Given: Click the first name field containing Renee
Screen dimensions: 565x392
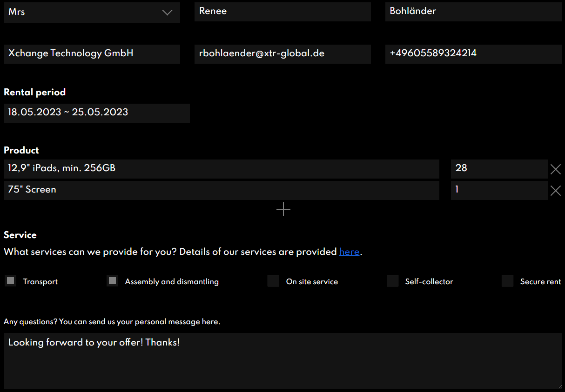Looking at the screenshot, I should tap(282, 12).
